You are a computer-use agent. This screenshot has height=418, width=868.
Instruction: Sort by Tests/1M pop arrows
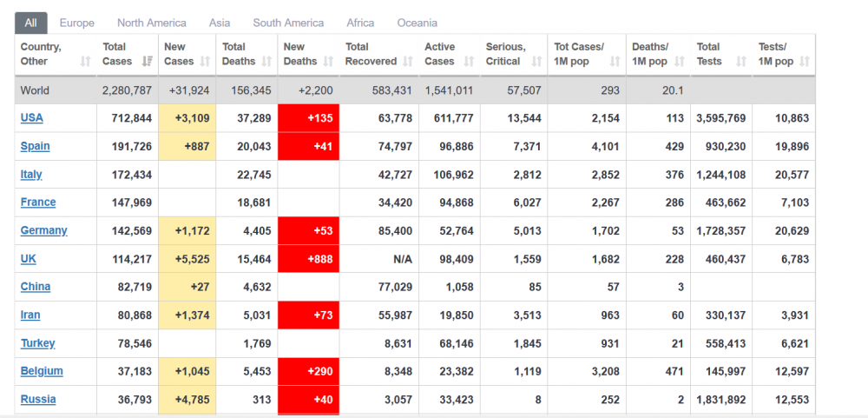point(805,62)
